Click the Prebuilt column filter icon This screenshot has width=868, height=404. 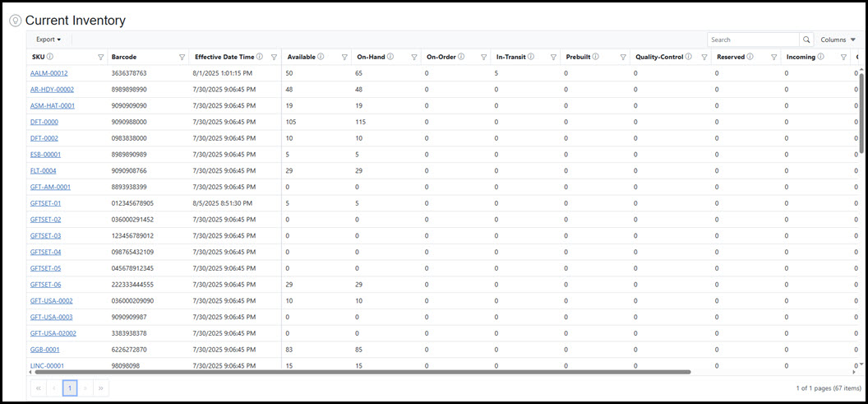(621, 58)
